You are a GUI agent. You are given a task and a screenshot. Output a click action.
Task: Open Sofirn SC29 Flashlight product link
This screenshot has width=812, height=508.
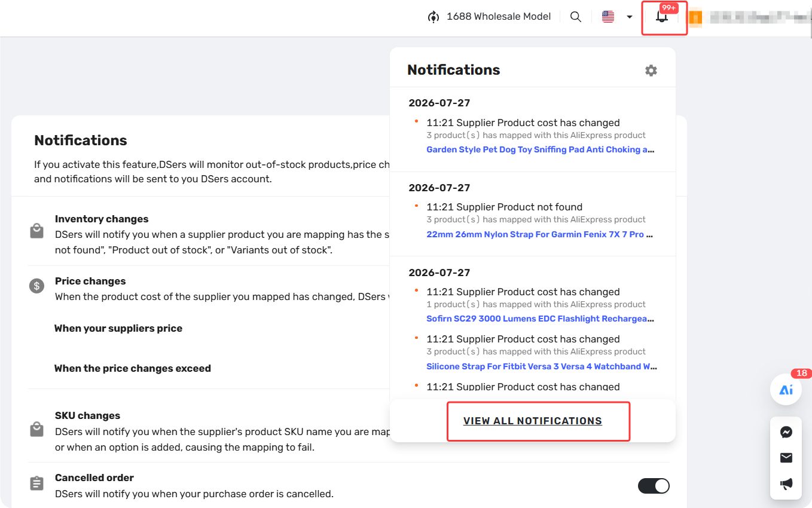pyautogui.click(x=541, y=319)
